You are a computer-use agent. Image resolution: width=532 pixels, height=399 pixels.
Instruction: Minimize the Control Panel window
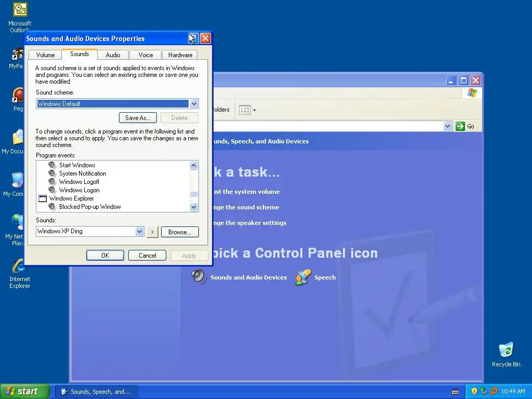(x=451, y=81)
